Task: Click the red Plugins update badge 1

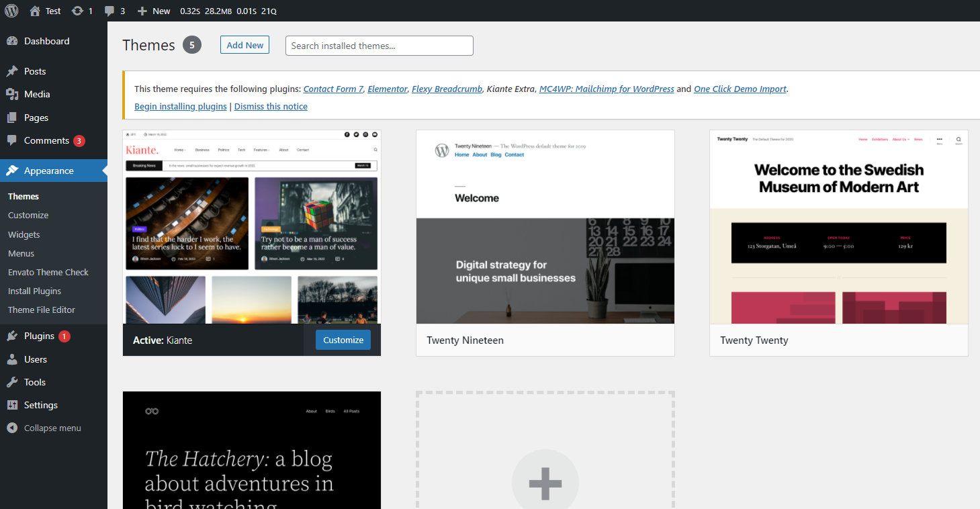Action: 64,336
